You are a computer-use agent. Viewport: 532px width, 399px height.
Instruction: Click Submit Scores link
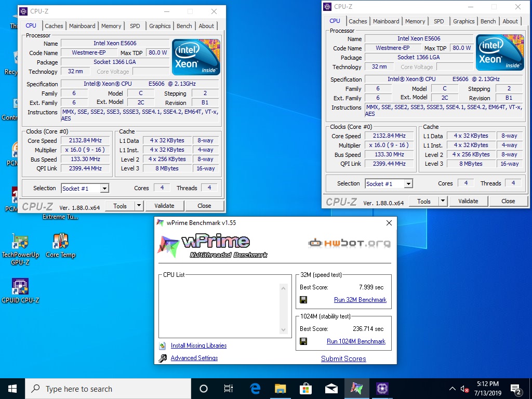point(344,358)
